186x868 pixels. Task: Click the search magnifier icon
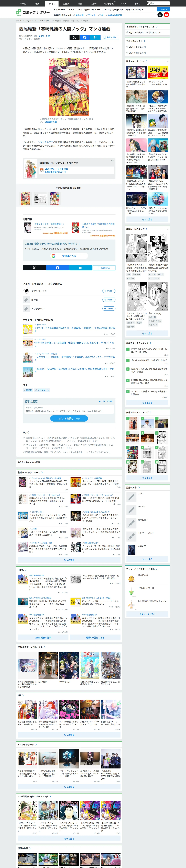[148, 3]
